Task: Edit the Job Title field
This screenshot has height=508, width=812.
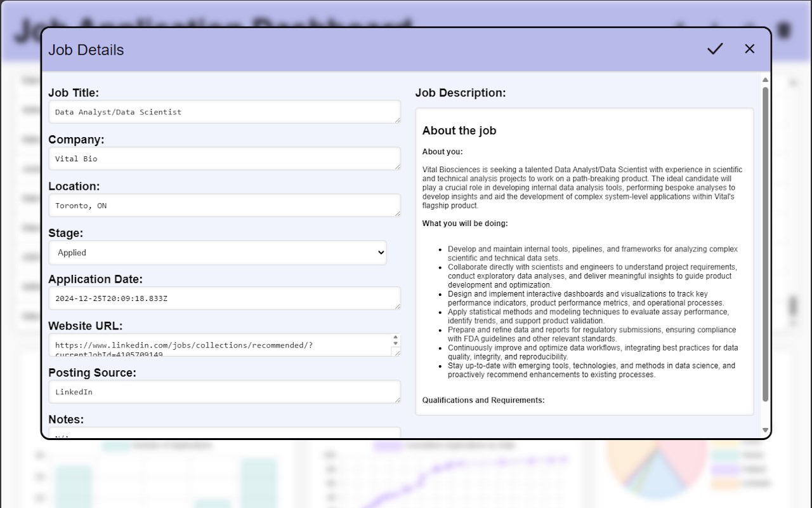Action: [225, 112]
